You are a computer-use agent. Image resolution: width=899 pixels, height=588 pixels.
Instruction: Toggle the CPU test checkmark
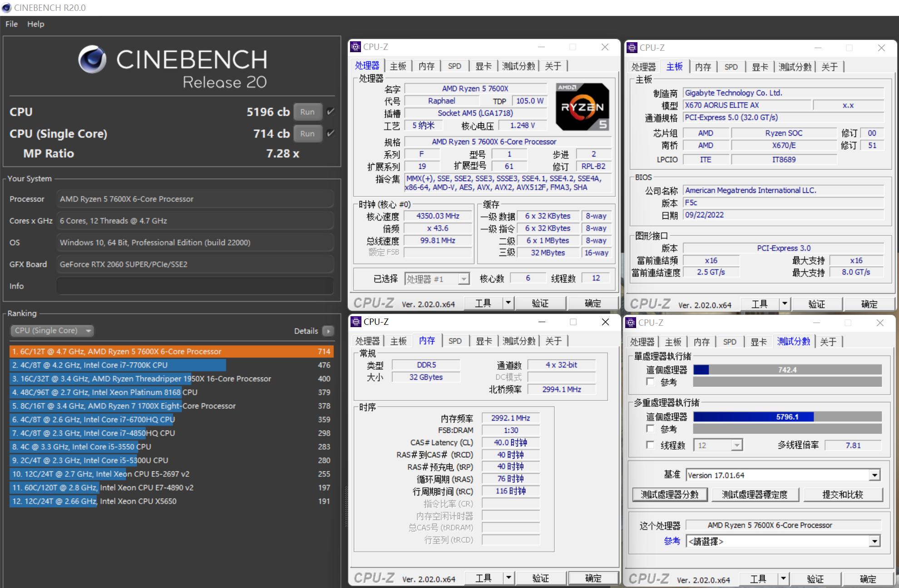tap(331, 112)
